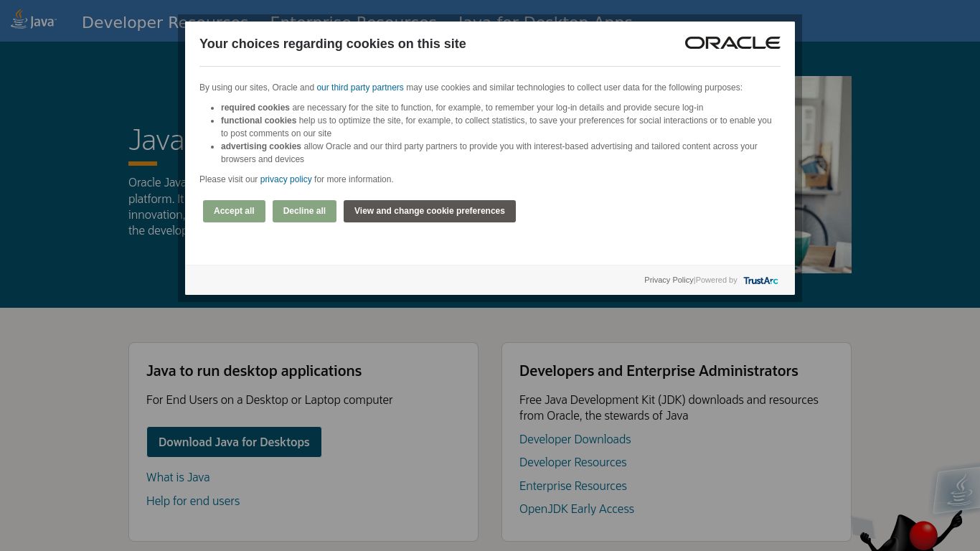
Task: Open Help for end users link
Action: (x=193, y=501)
